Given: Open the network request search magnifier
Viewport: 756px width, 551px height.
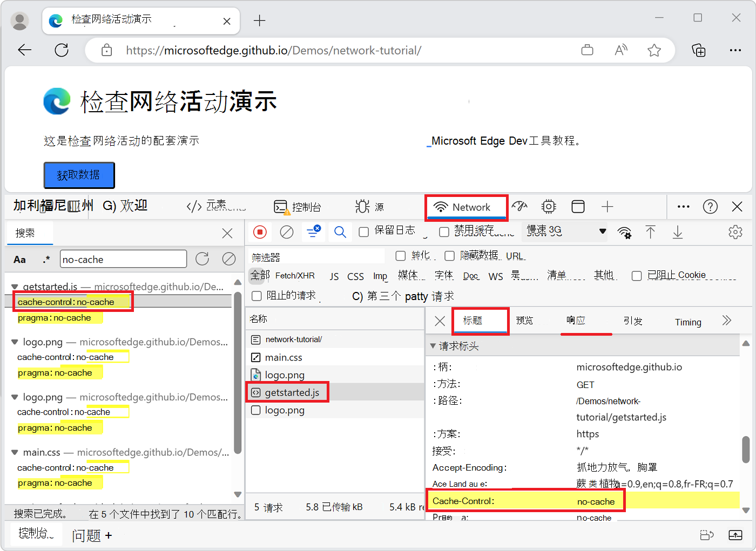Looking at the screenshot, I should point(340,232).
